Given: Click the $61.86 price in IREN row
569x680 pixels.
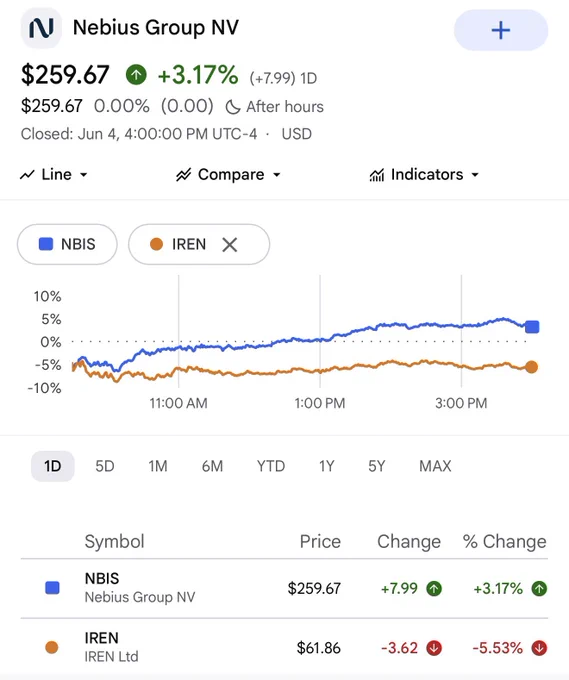Looking at the screenshot, I should pos(319,648).
